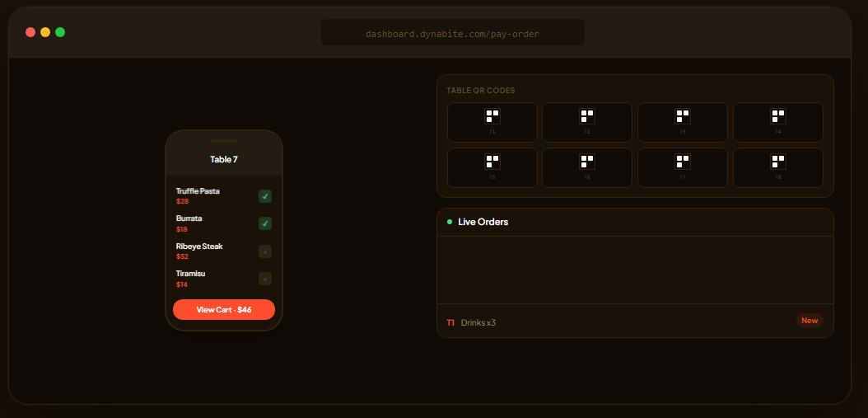This screenshot has height=418, width=868.
Task: Open the T4 table QR code
Action: pyautogui.click(x=778, y=122)
